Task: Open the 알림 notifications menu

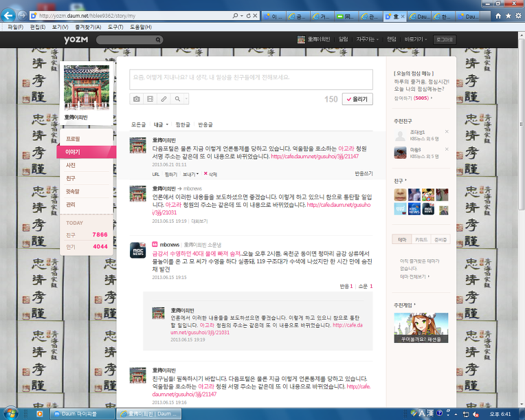Action: pyautogui.click(x=343, y=39)
